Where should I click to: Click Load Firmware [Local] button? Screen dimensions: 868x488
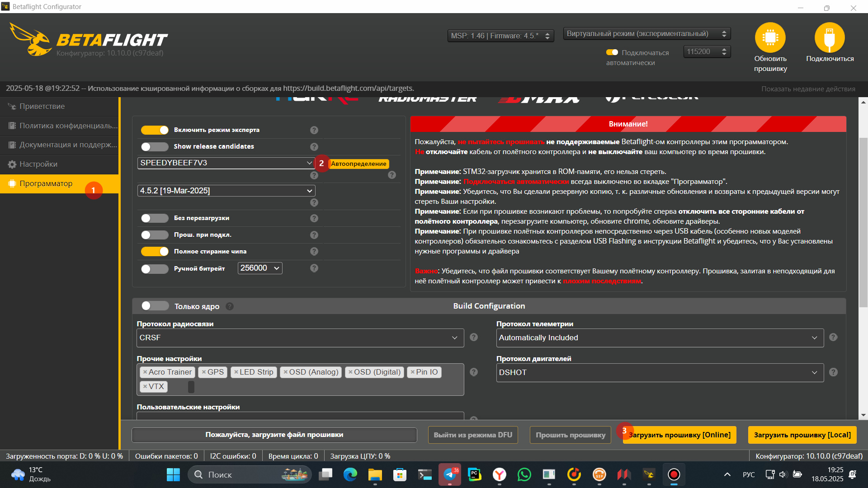(802, 435)
